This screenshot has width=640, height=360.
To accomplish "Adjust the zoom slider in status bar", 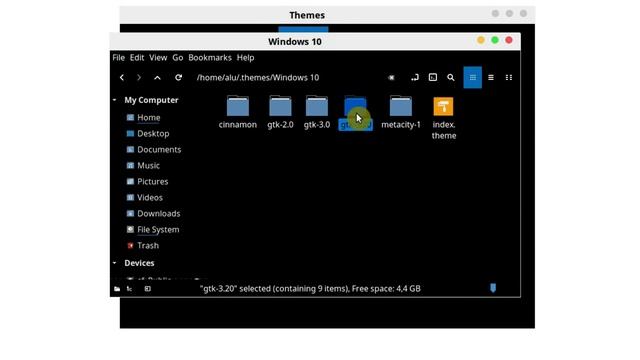I will click(x=493, y=288).
